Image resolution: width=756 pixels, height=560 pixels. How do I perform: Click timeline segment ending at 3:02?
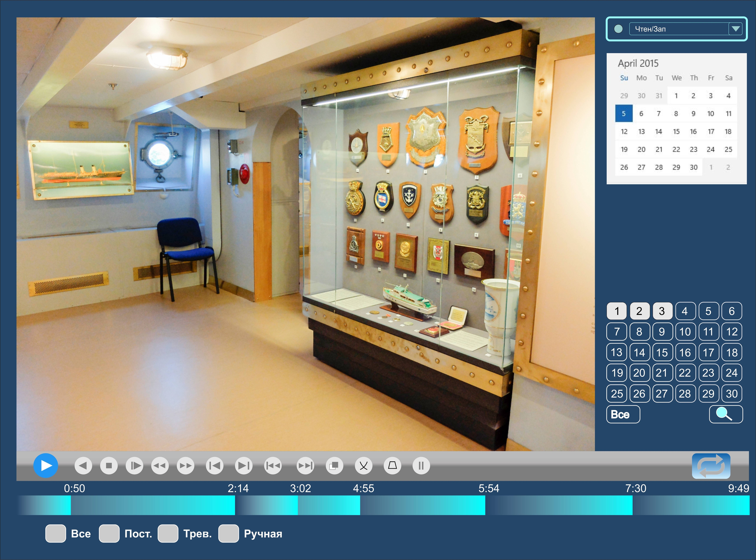(266, 505)
